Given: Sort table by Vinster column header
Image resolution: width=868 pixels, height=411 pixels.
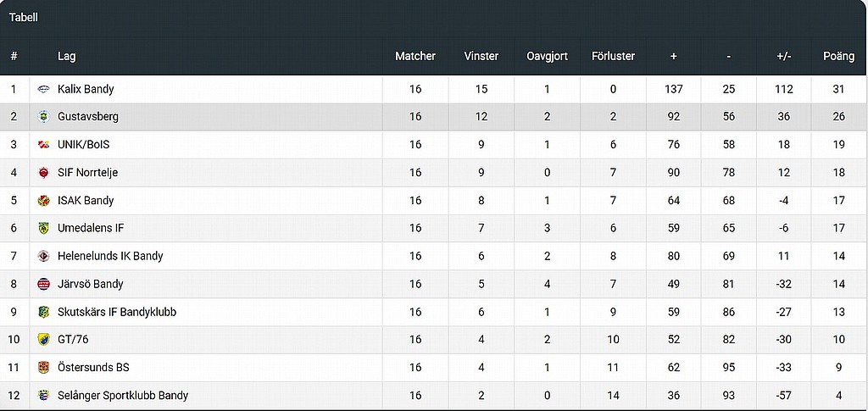Looking at the screenshot, I should 481,56.
